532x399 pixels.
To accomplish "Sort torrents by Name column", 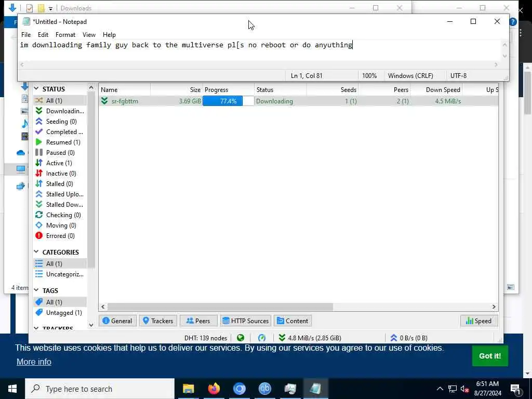I will click(125, 89).
